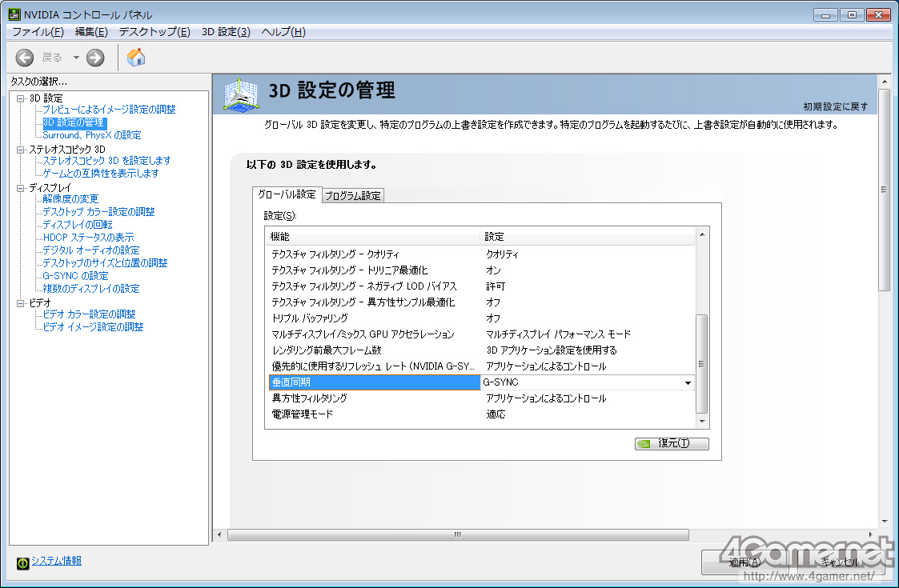This screenshot has height=588, width=899.
Task: Open the ファイル(F) menu
Action: pyautogui.click(x=38, y=31)
